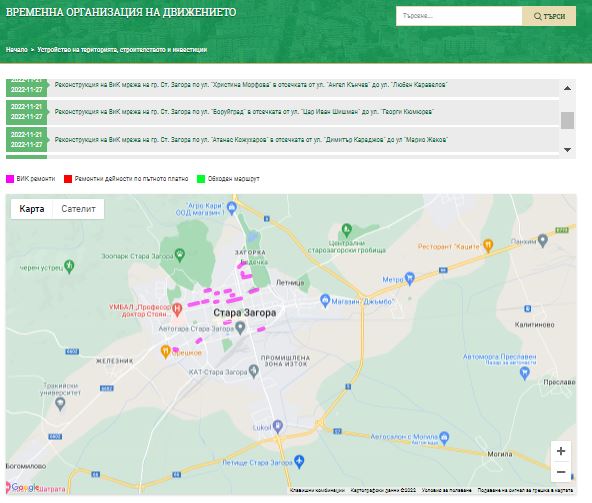Select the Ресторант Каците restaurant pin
Screen dimensions: 592x503
(488, 245)
